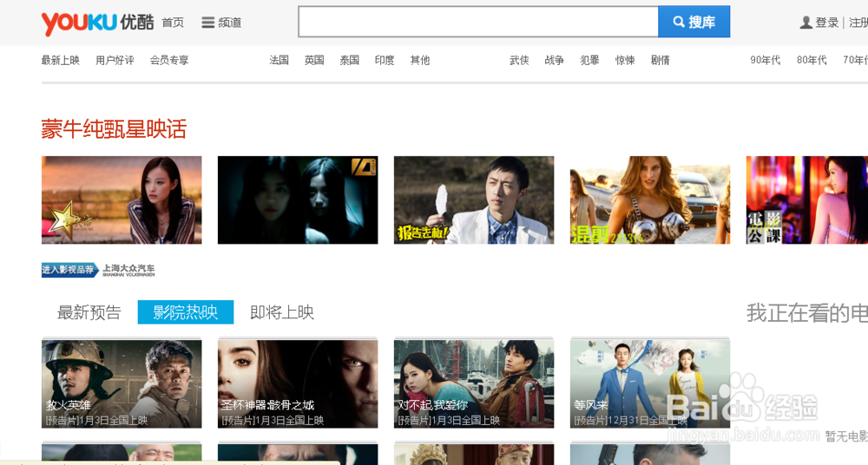This screenshot has height=465, width=868.
Task: Click the user login icon beside 登录
Action: click(806, 23)
